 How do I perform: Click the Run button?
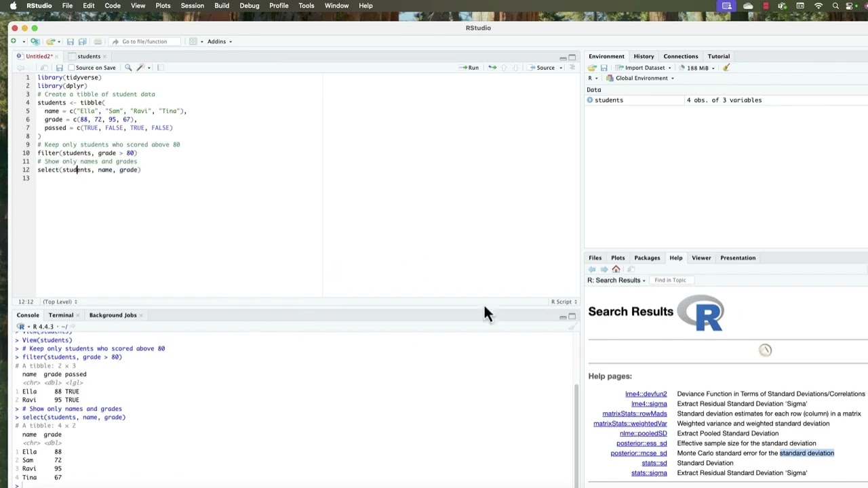pos(469,68)
